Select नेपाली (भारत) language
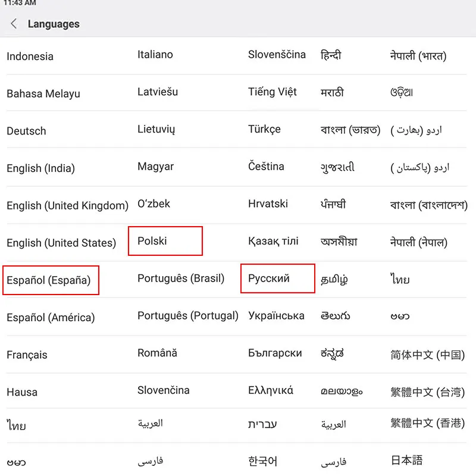This screenshot has height=476, width=476. coord(418,56)
